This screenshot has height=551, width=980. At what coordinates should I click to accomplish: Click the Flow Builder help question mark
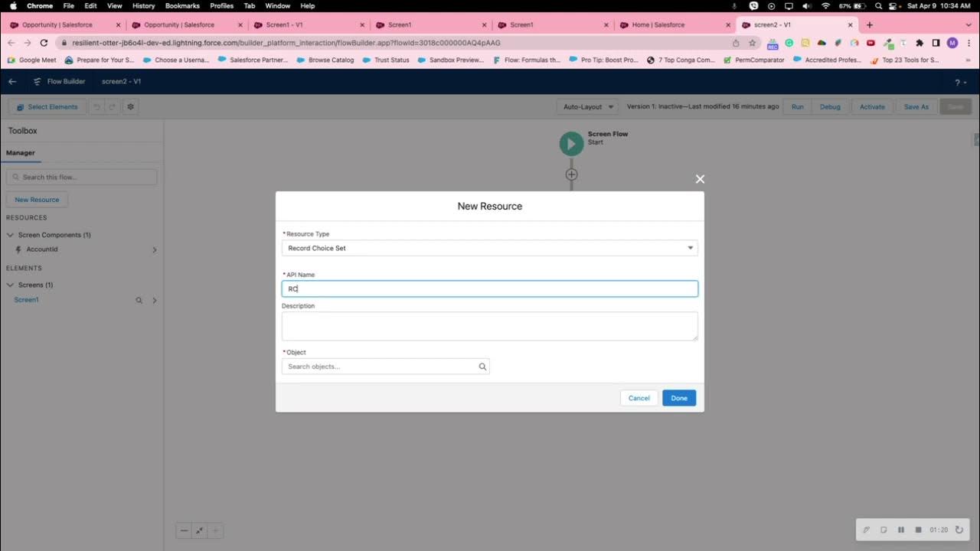click(957, 82)
